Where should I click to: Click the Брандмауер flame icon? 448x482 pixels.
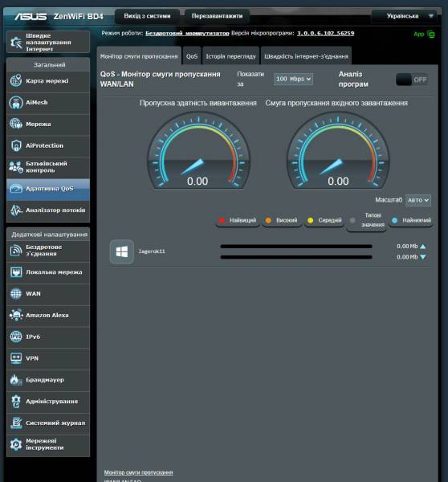(16, 380)
